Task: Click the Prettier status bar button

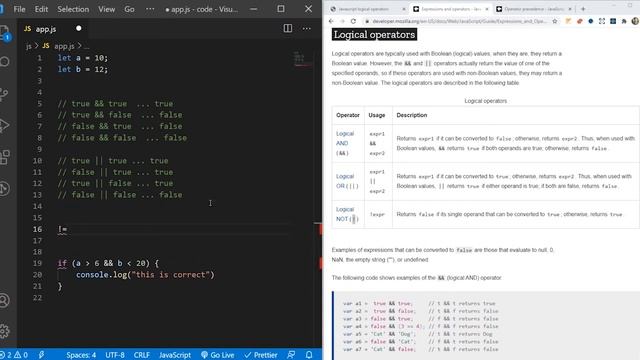Action: [x=260, y=355]
